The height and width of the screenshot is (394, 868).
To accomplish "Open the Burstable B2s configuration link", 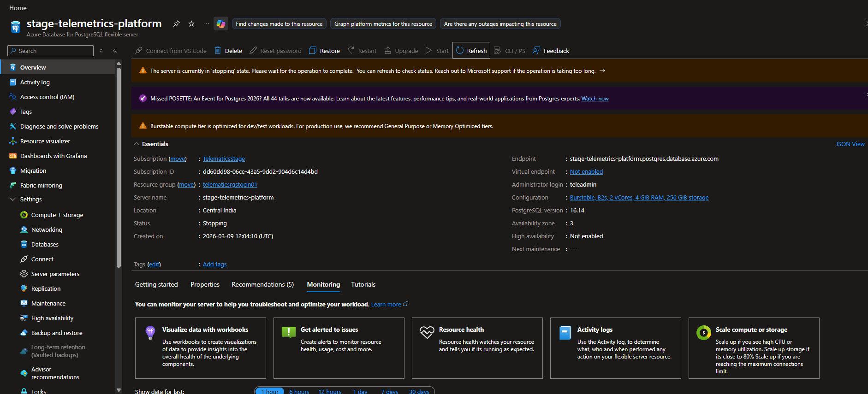I will tap(639, 197).
